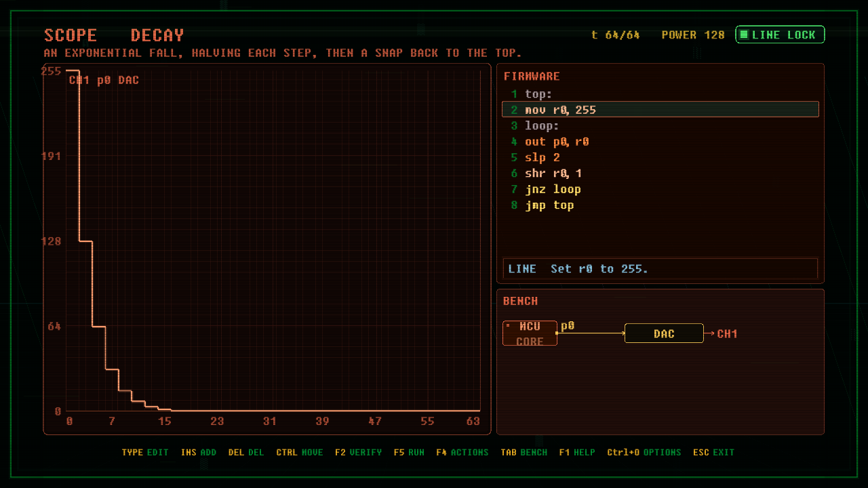This screenshot has width=868, height=488.
Task: Select firmware line 'loop:'
Action: click(x=660, y=125)
